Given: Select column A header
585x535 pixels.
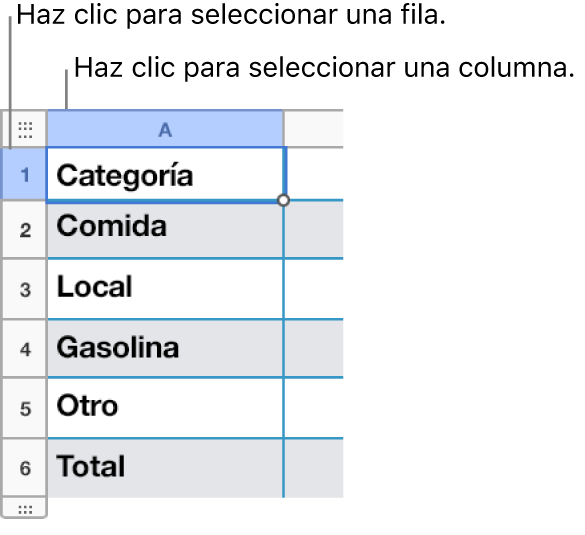Looking at the screenshot, I should 165,129.
